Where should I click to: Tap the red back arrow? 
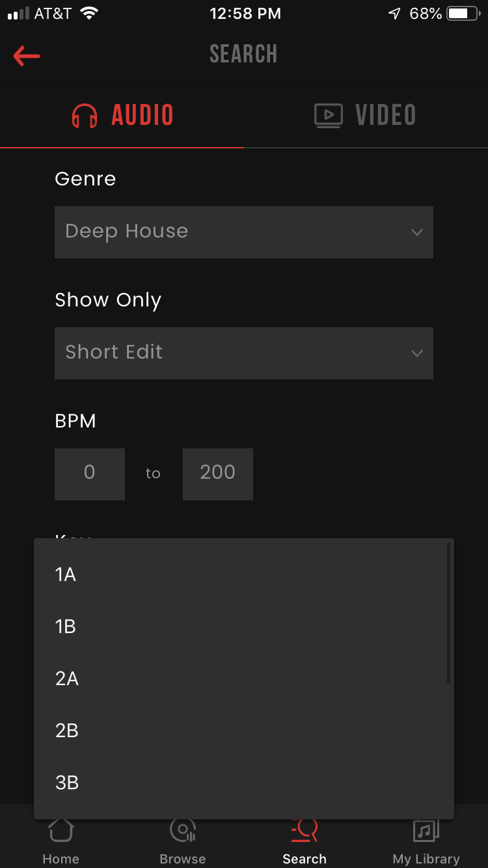point(27,56)
